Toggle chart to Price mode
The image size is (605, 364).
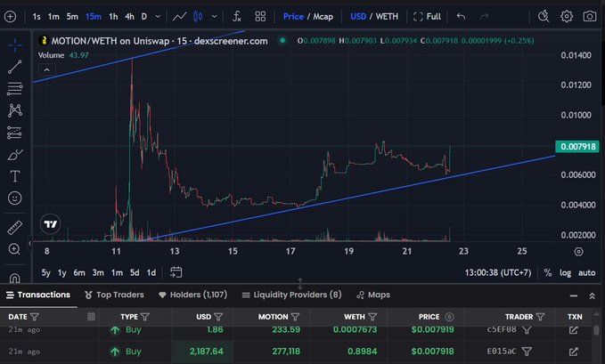[293, 17]
